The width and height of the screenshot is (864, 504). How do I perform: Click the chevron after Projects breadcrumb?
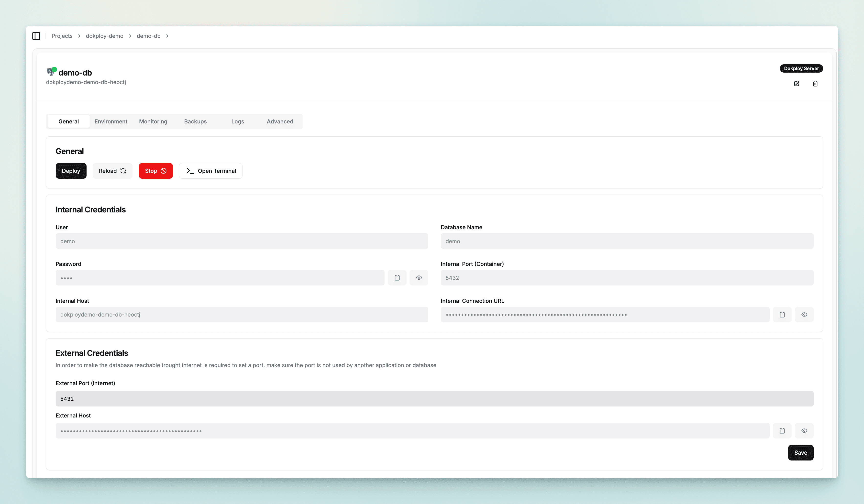[x=79, y=36]
